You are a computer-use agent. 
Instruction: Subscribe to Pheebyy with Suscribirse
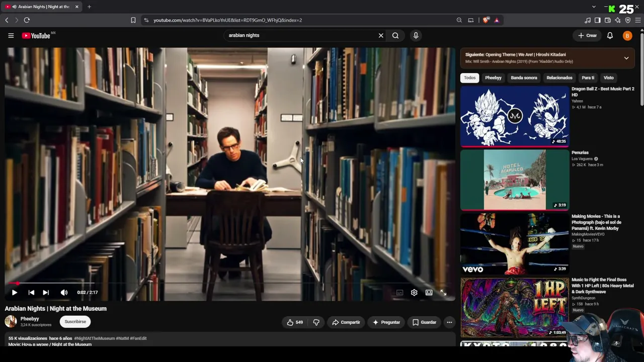coord(75,322)
